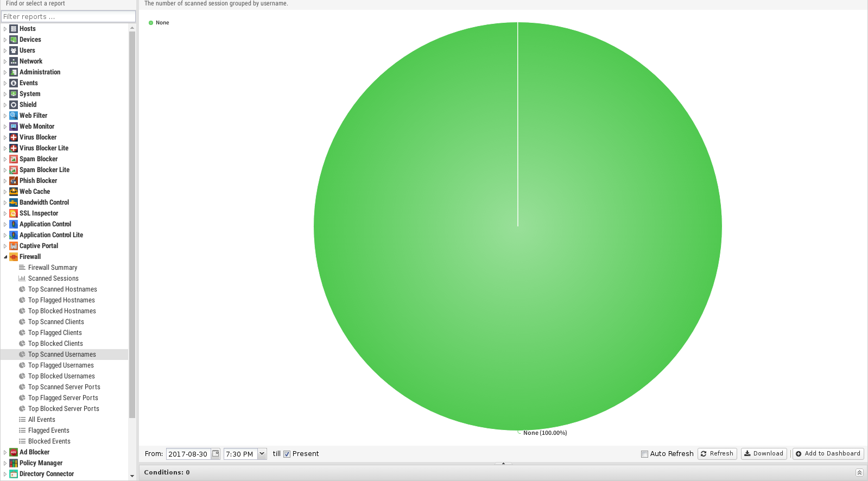Select the Firewall Summary report

pyautogui.click(x=53, y=268)
